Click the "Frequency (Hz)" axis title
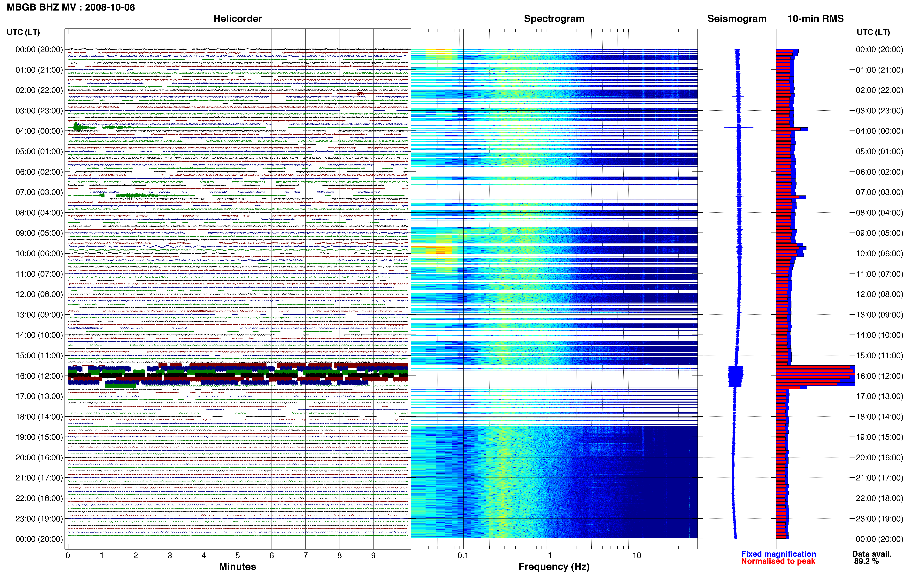Viewport: 924px width, 578px height. pyautogui.click(x=554, y=566)
